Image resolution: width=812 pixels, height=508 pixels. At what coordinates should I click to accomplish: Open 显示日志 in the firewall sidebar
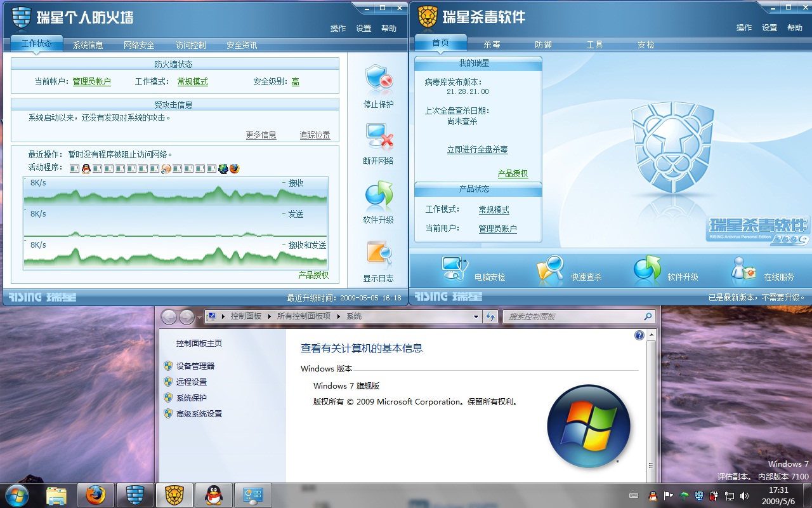(x=379, y=254)
